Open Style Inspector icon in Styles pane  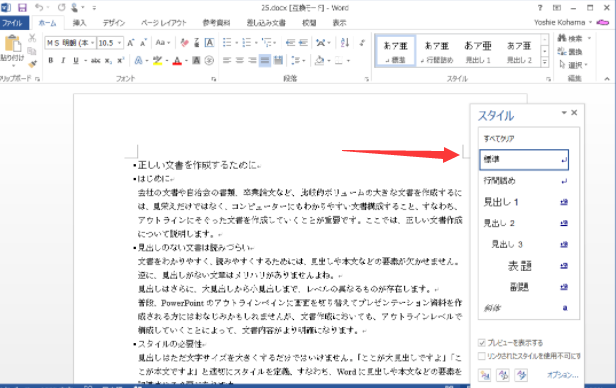503,375
